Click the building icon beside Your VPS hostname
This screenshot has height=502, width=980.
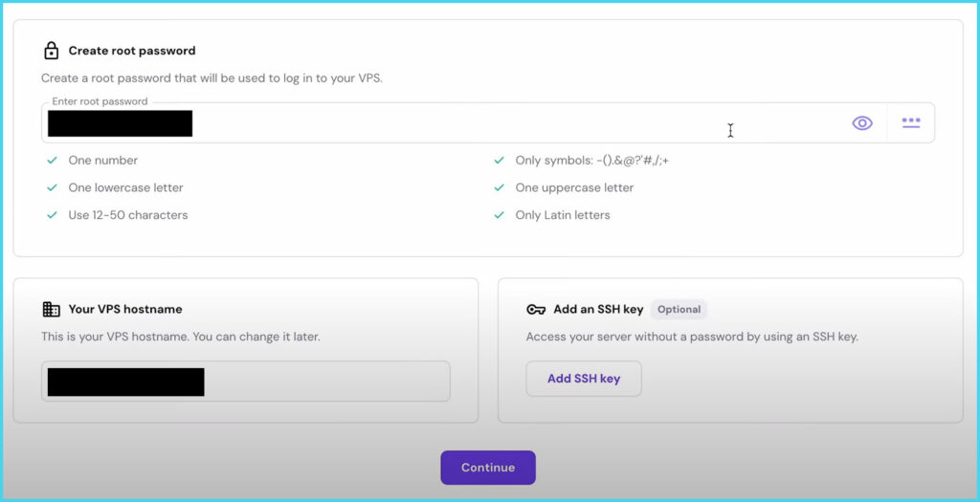pos(52,309)
